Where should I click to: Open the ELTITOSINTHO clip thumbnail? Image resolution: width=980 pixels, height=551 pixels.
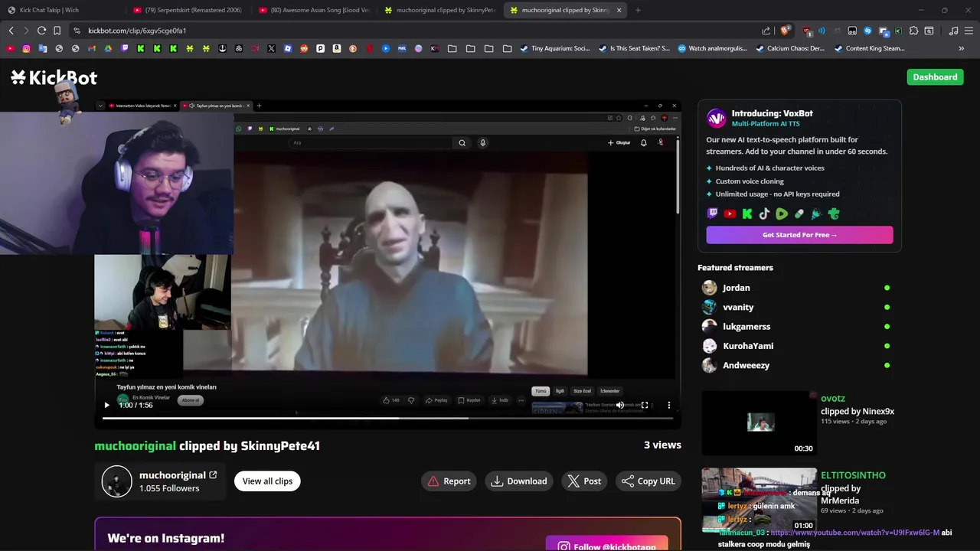759,500
